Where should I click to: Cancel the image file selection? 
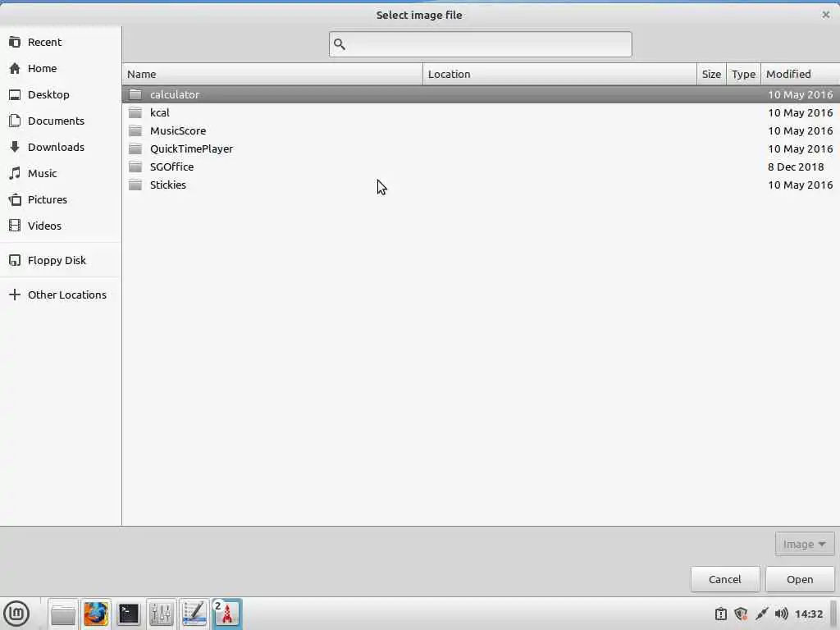click(725, 579)
